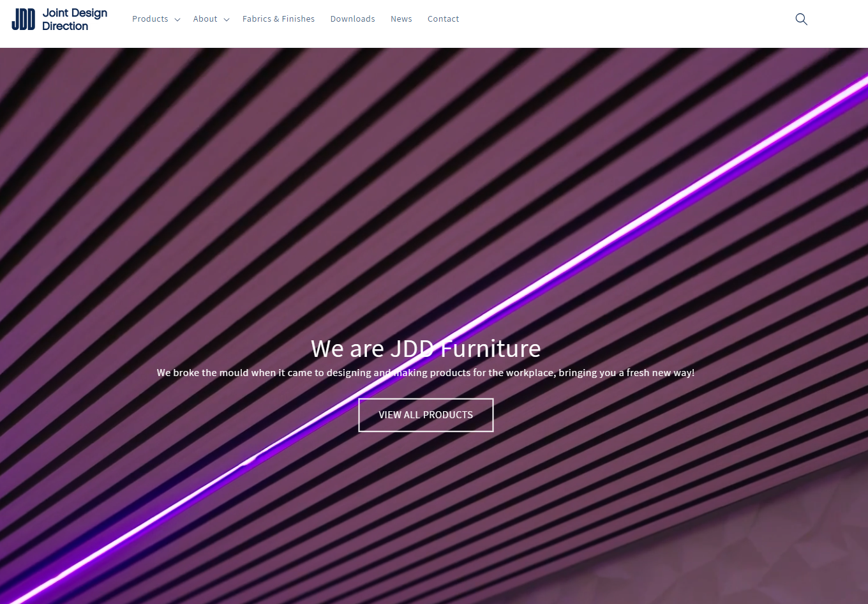
Task: Click the "We are JDD Furniture" heading
Action: coord(426,348)
